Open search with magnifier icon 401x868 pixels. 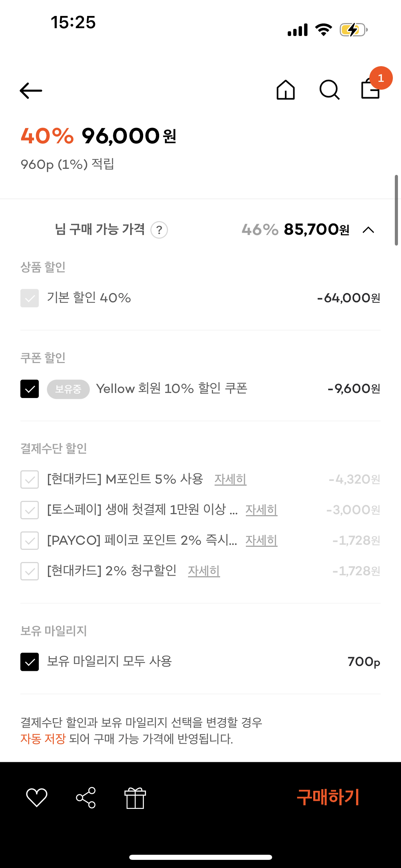pyautogui.click(x=329, y=90)
